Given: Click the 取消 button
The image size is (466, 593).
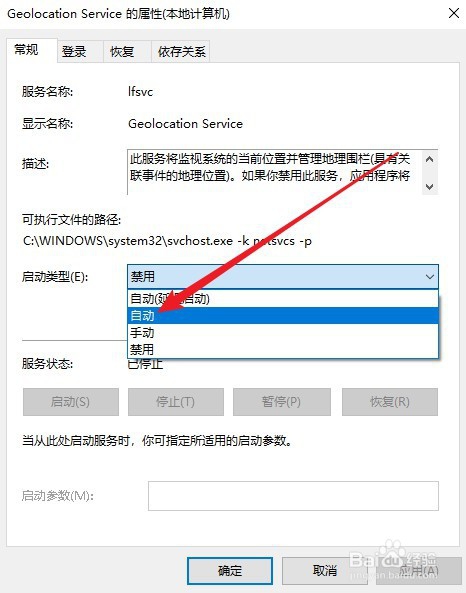Looking at the screenshot, I should 325,571.
